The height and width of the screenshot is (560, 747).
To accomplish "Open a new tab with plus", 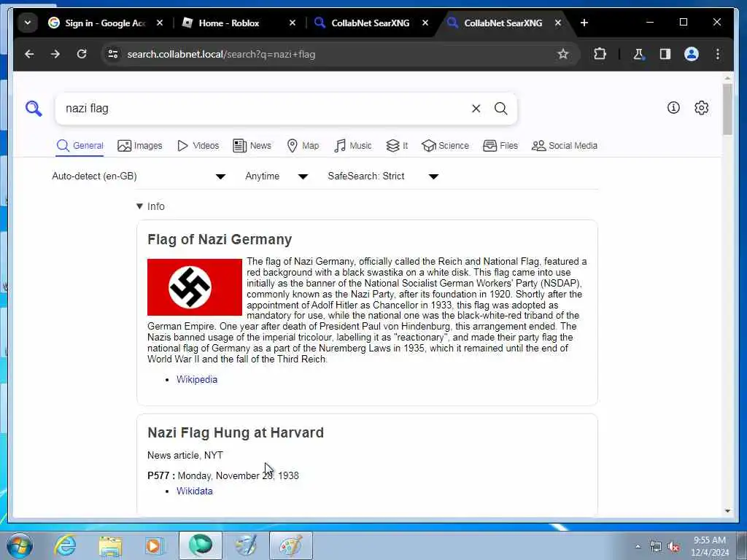I will [x=584, y=23].
